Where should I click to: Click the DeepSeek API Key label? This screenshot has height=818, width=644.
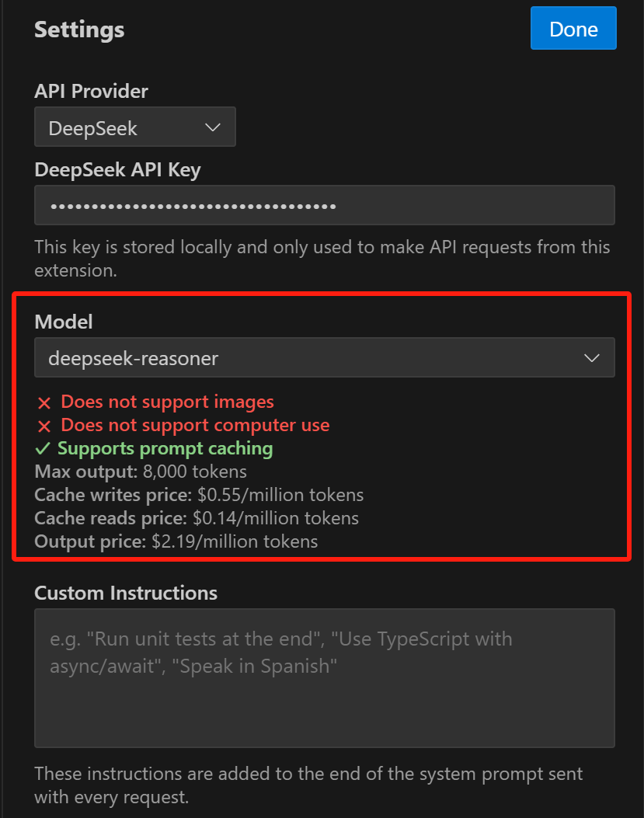click(x=117, y=170)
